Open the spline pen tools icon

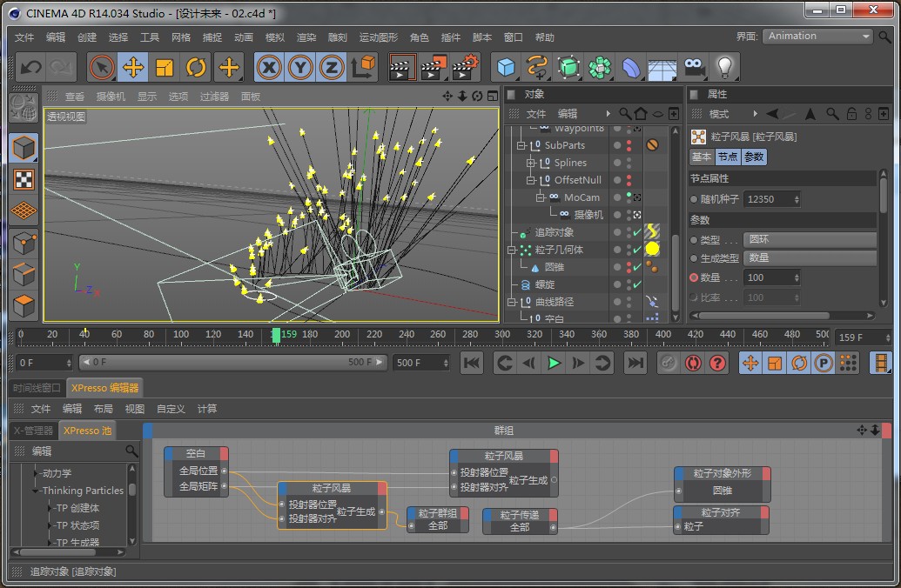(537, 68)
